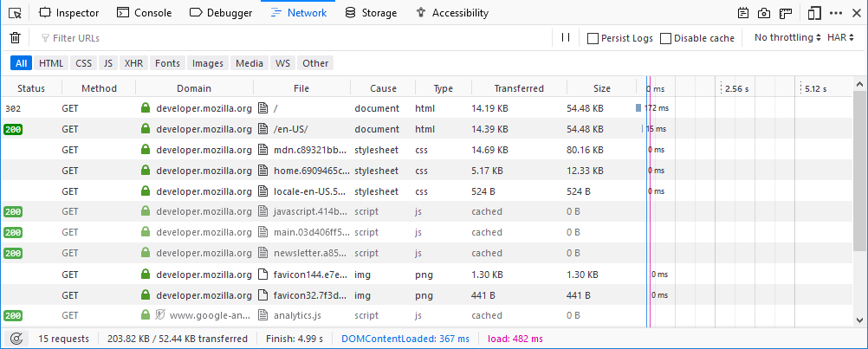
Task: Select the favicon144 image request
Action: 426,275
